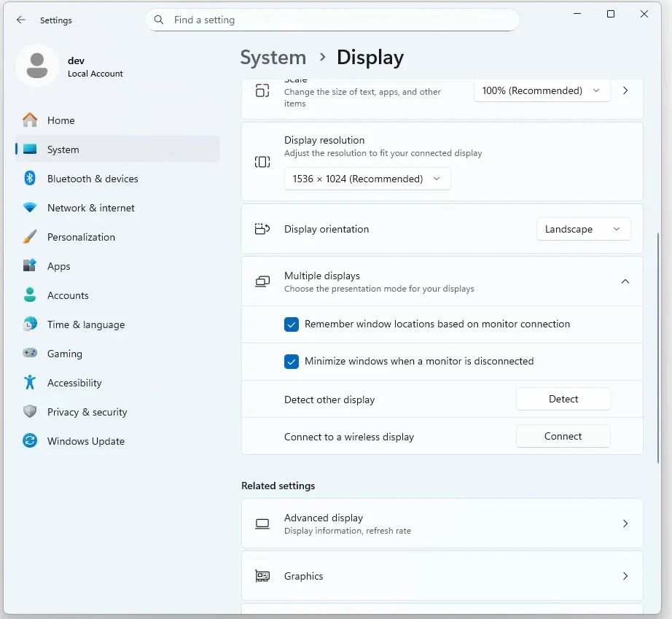Open Bluetooth & devices settings

[x=117, y=179]
